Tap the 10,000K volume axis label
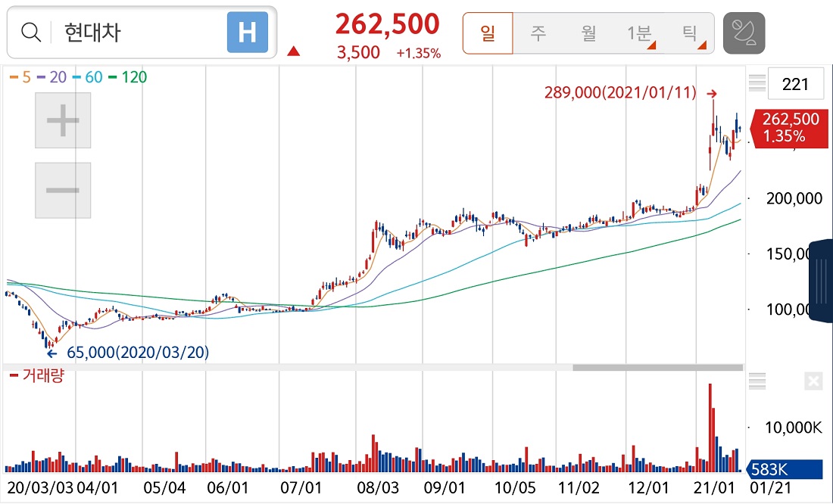The width and height of the screenshot is (833, 504). [793, 427]
